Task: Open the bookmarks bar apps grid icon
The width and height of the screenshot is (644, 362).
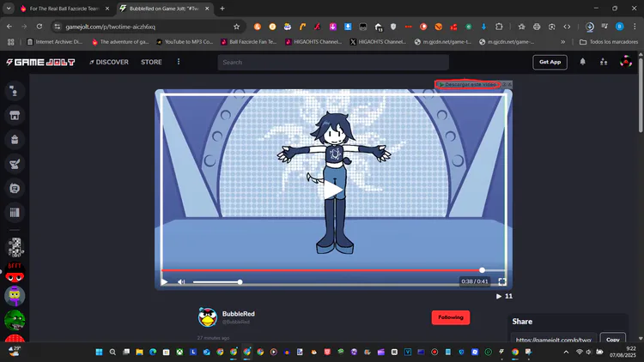Action: (x=10, y=42)
